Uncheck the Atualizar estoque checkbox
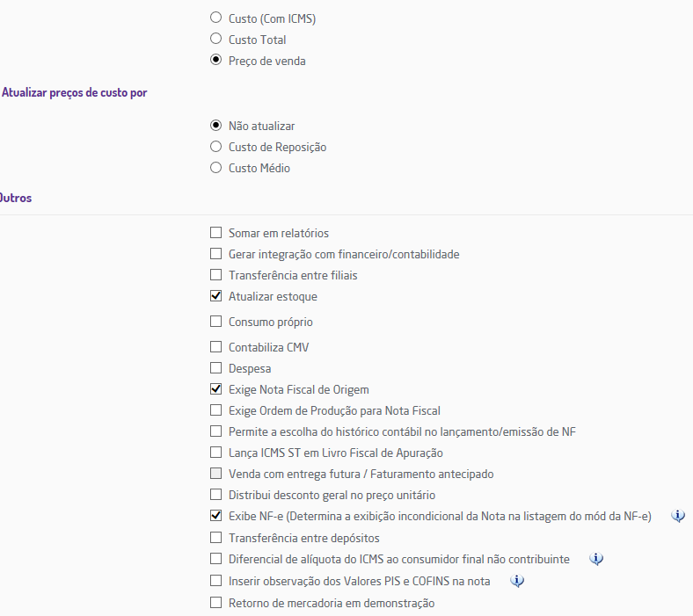The height and width of the screenshot is (616, 693). click(x=216, y=296)
